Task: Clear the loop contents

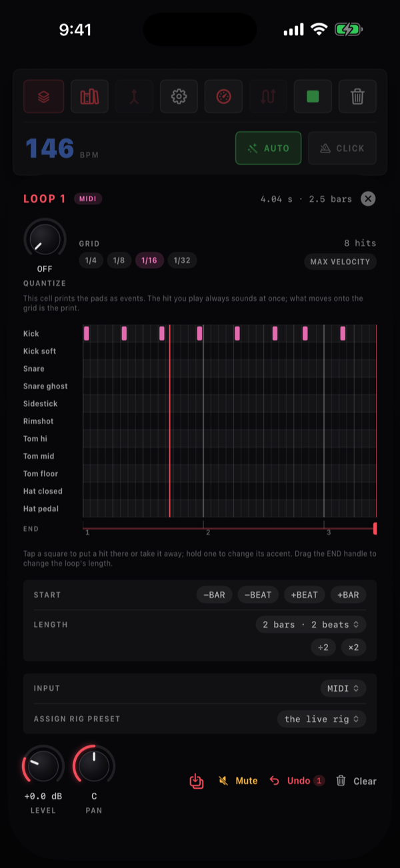Action: point(356,781)
